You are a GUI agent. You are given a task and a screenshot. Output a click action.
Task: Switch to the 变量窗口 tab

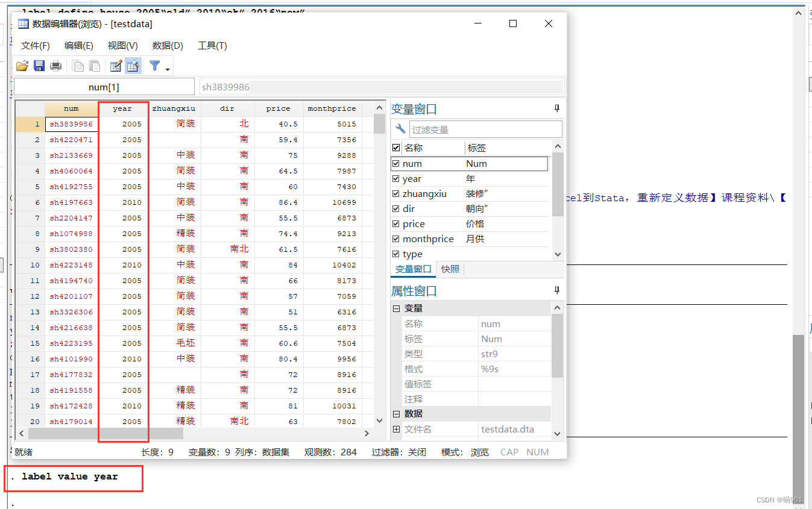[414, 269]
